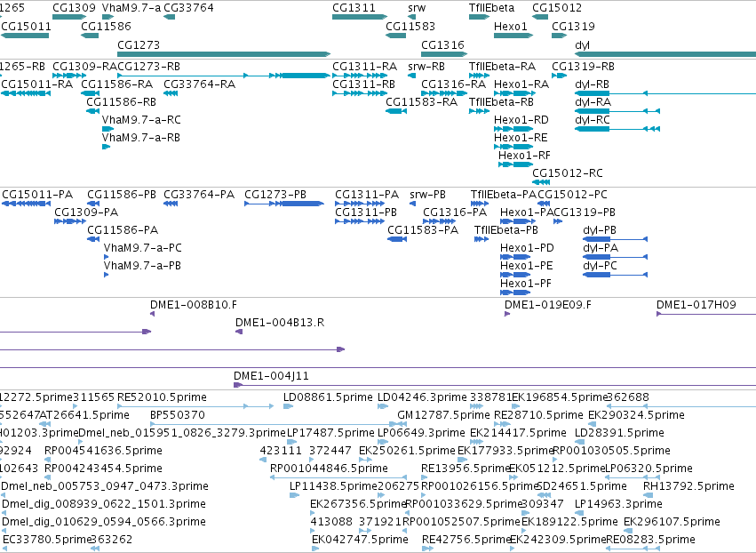This screenshot has width=756, height=553.
Task: Open transcript Hexo1-RE label
Action: coord(521,138)
